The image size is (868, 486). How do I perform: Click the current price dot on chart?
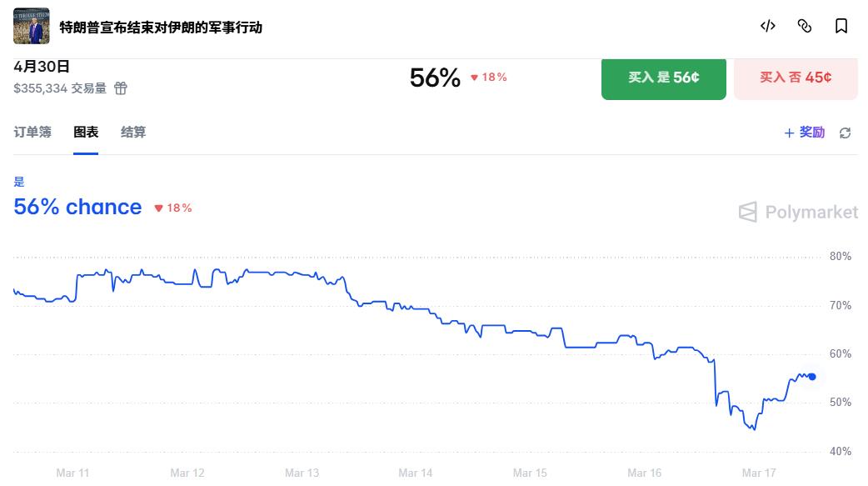(812, 377)
